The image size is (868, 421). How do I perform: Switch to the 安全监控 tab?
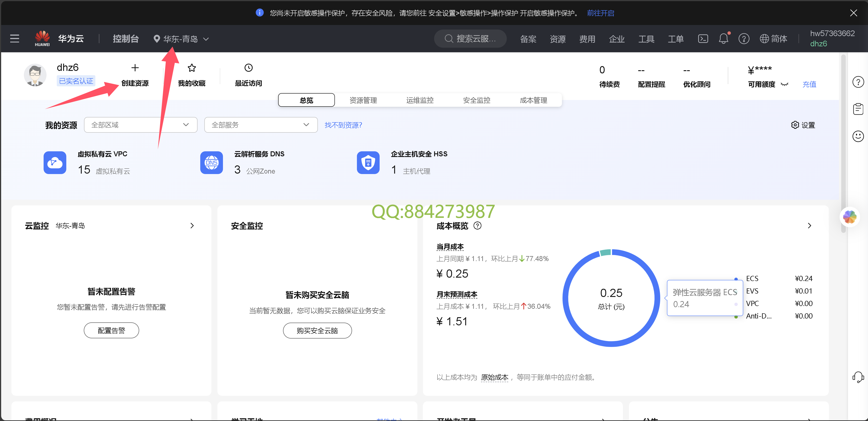point(476,100)
